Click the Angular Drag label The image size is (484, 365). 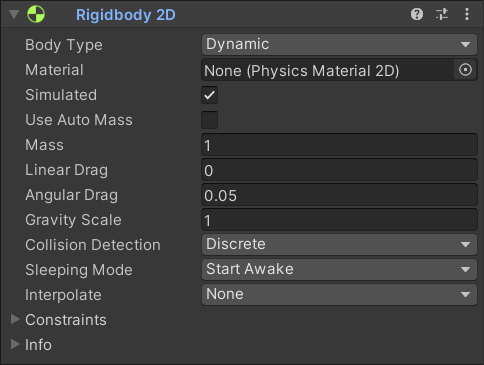72,195
